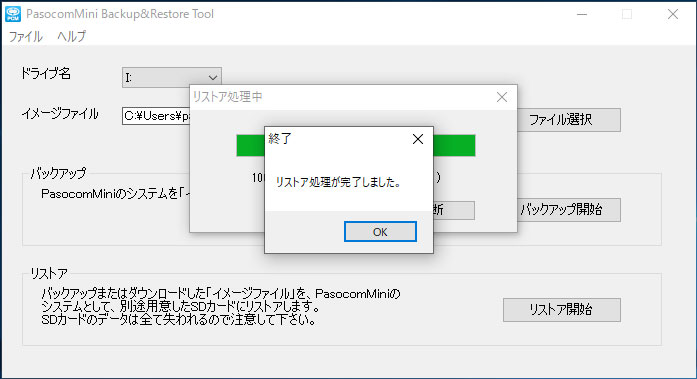Click OK in the 終了 completion dialog
Image resolution: width=697 pixels, height=379 pixels.
[x=380, y=231]
